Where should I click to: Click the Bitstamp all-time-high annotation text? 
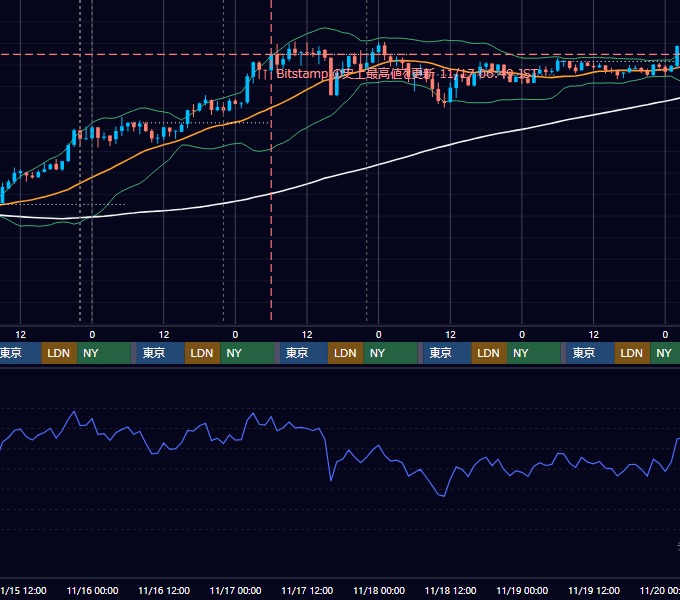[407, 74]
